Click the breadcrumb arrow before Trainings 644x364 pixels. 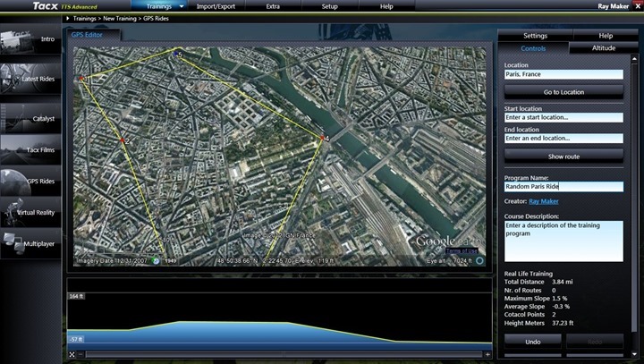(68, 19)
